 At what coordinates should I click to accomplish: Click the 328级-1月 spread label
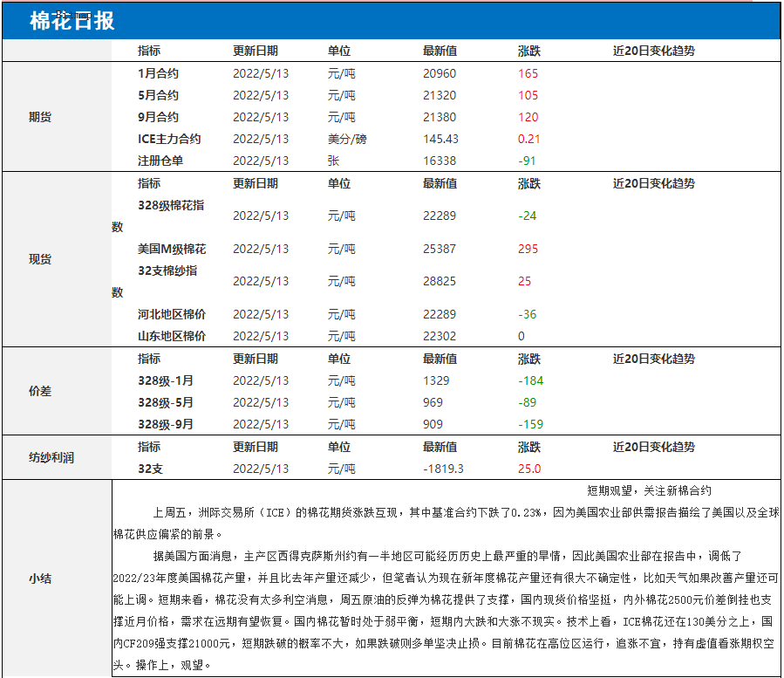(166, 380)
